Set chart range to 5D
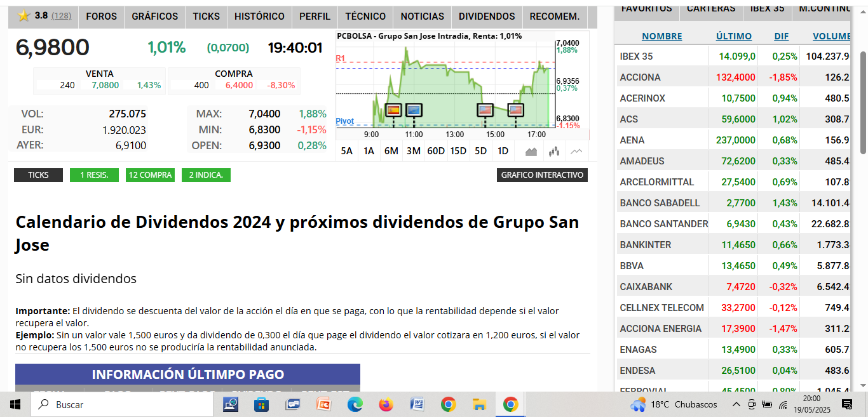The height and width of the screenshot is (417, 868). coord(480,151)
